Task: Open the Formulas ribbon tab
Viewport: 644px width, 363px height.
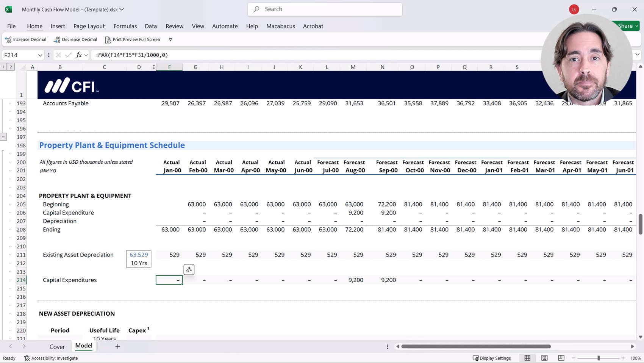Action: [x=125, y=26]
